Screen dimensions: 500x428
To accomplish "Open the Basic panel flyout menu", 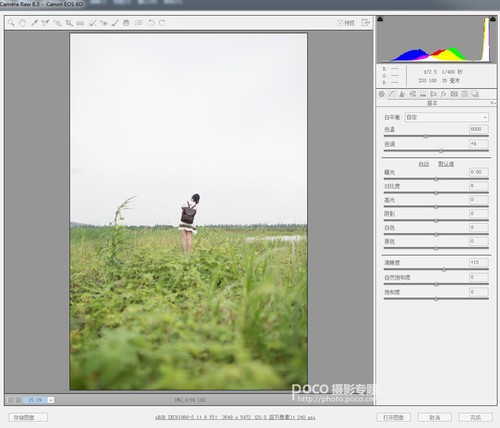I will [493, 103].
